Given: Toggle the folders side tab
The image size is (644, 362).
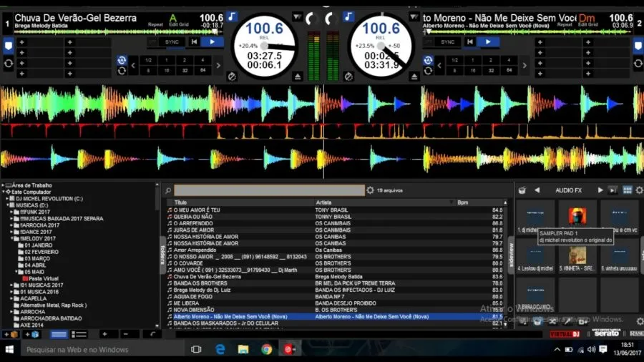Looking at the screenshot, I should 162,255.
